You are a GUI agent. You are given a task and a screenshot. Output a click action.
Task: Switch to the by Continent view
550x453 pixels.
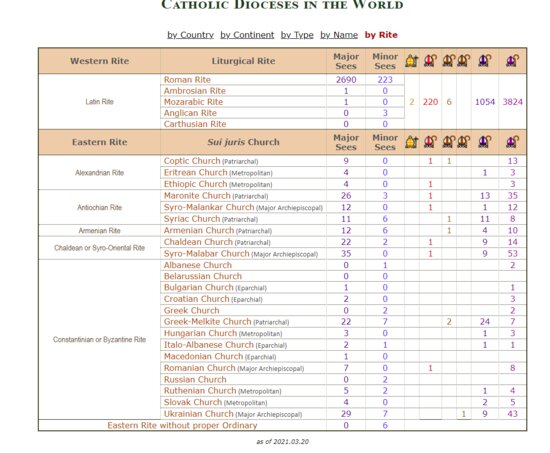[x=247, y=35]
